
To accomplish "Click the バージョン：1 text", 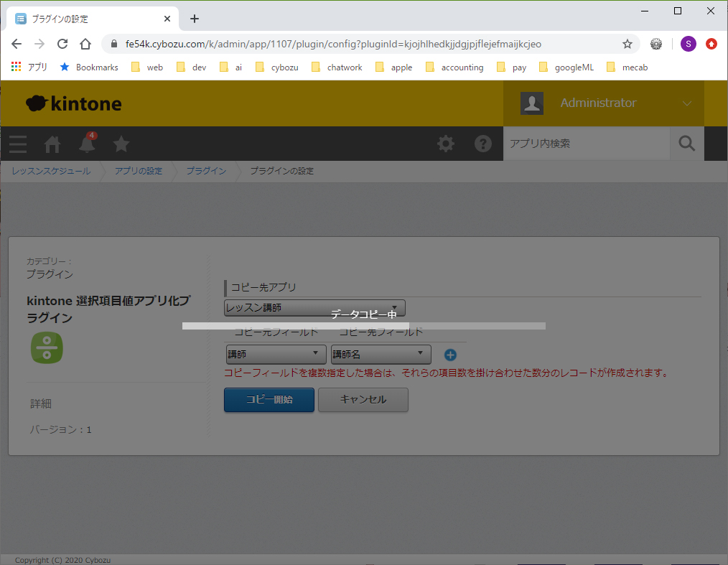I will click(x=61, y=430).
